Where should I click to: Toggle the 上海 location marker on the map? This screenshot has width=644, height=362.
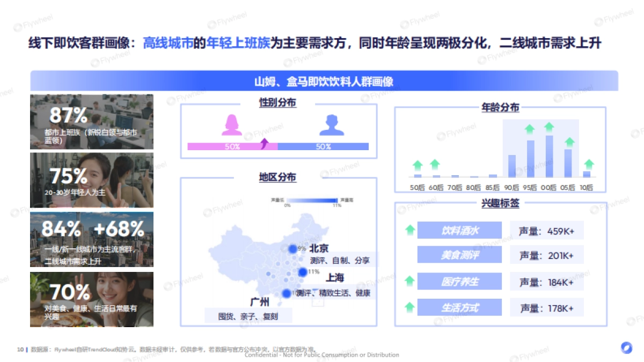coord(303,272)
